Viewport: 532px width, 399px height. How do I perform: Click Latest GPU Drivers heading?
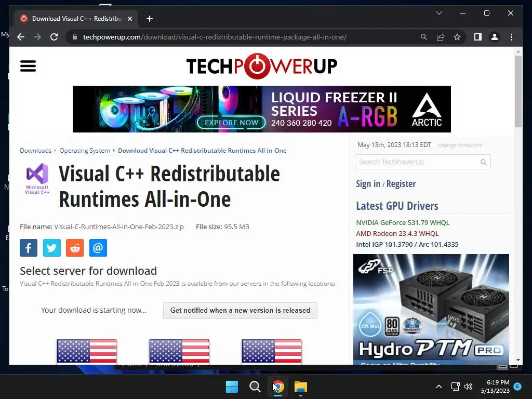397,206
